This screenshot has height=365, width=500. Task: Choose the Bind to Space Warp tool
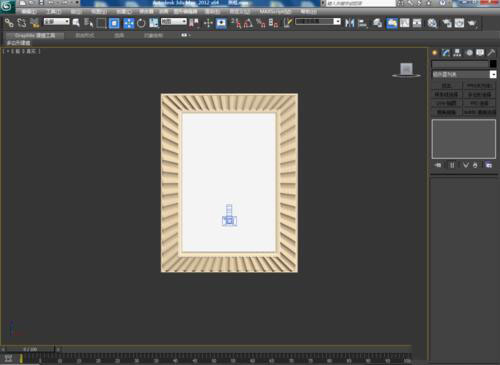pos(35,23)
